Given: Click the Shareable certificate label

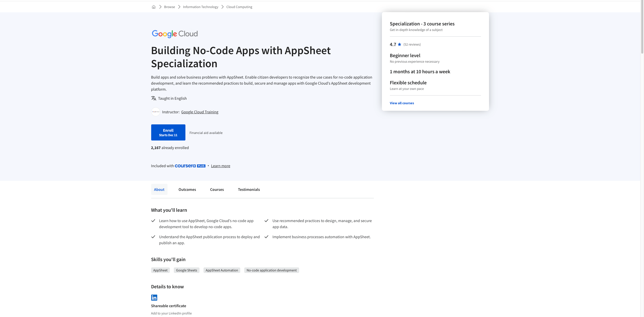Looking at the screenshot, I should pos(169,306).
